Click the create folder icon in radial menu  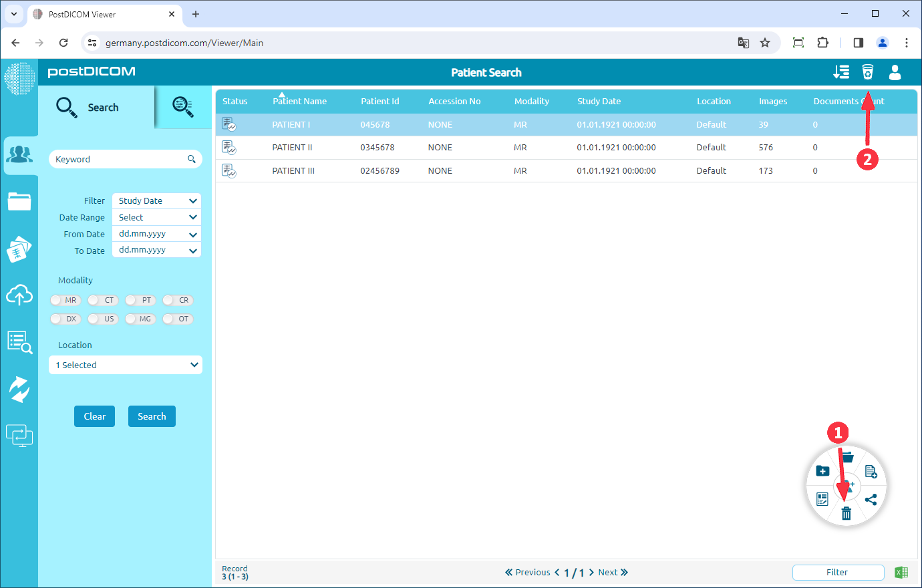[822, 471]
